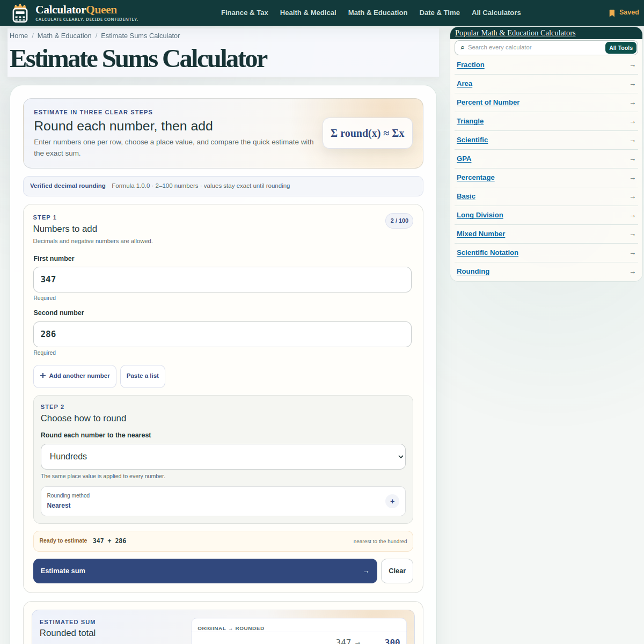Open the Hundreds place value dropdown
This screenshot has height=644, width=644.
tap(223, 457)
